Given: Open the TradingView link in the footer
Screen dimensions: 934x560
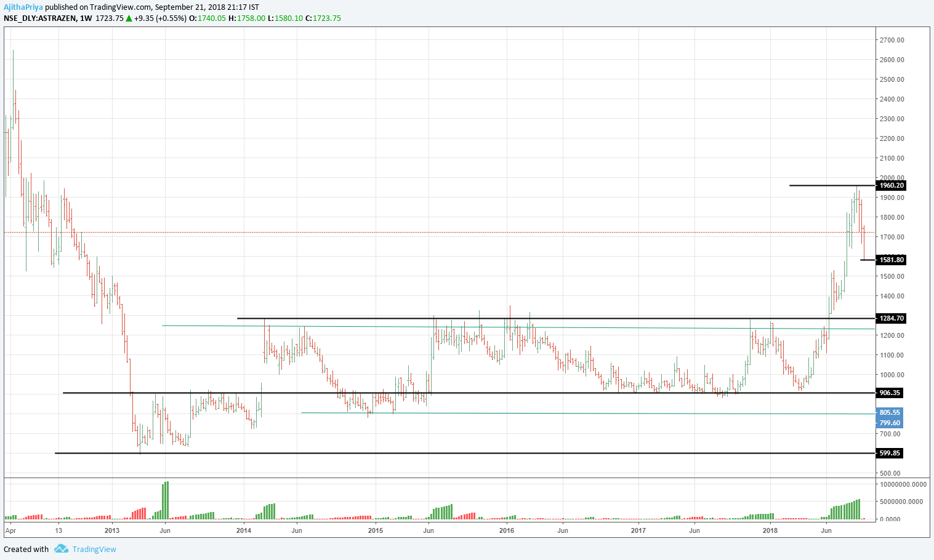Looking at the screenshot, I should [94, 549].
